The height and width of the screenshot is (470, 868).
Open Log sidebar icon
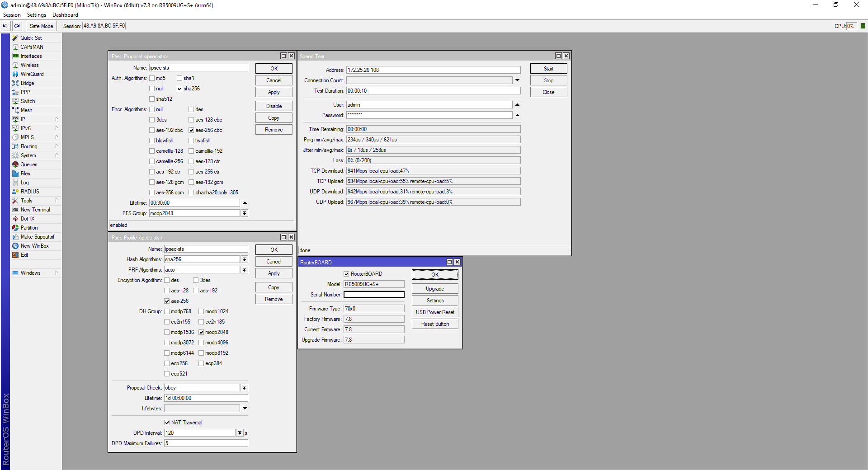15,183
